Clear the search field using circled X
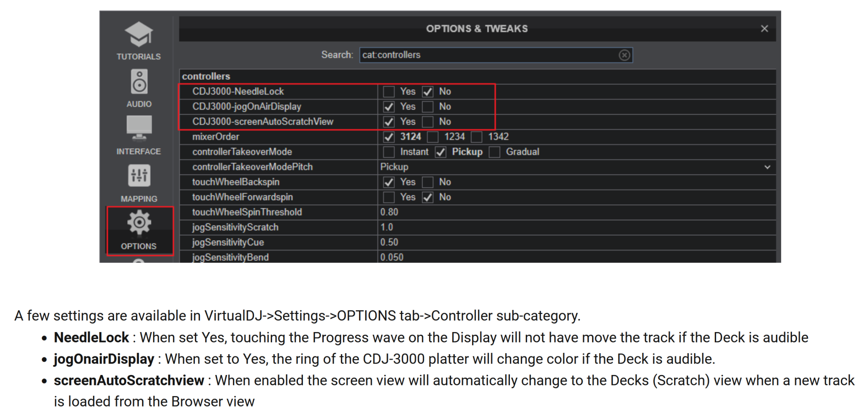Image resolution: width=868 pixels, height=407 pixels. click(x=624, y=55)
